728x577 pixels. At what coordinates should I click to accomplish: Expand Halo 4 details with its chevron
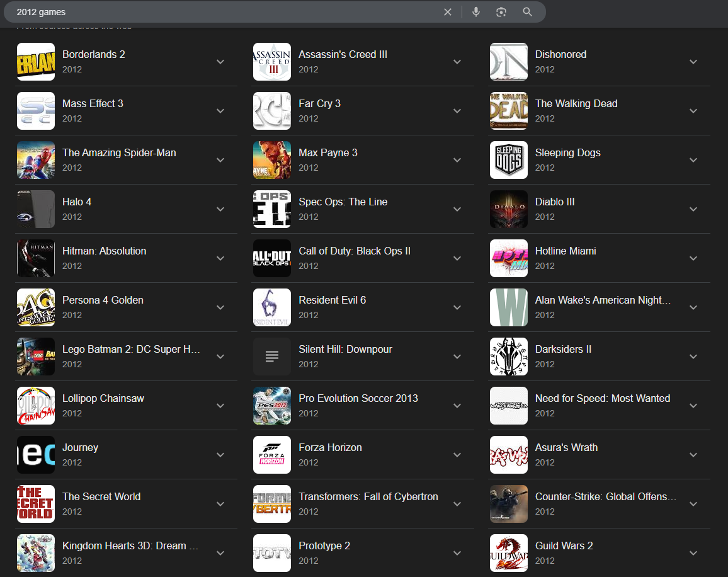click(x=220, y=209)
